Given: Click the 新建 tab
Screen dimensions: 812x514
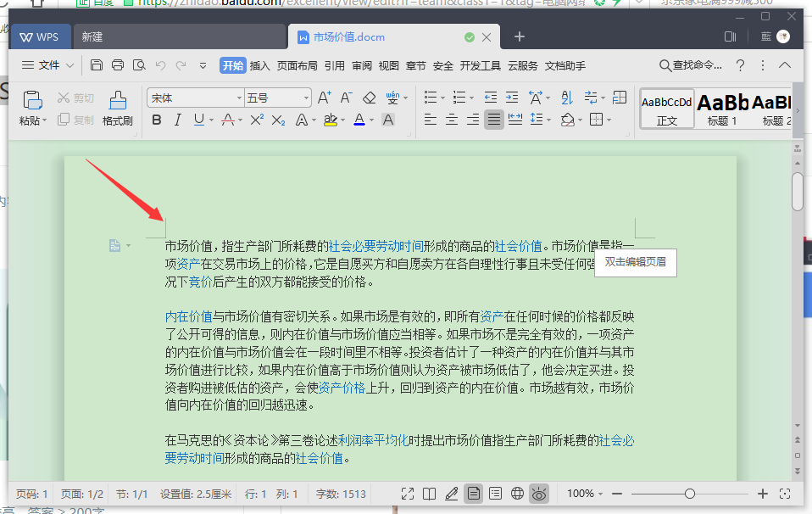Looking at the screenshot, I should [179, 37].
